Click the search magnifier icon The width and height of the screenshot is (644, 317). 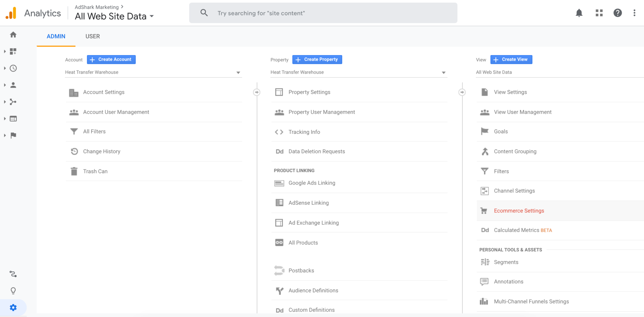[x=204, y=13]
